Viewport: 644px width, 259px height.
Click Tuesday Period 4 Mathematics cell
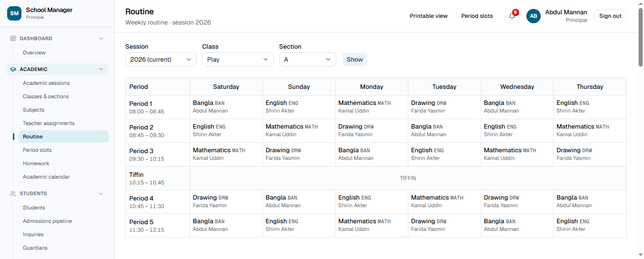pos(445,202)
